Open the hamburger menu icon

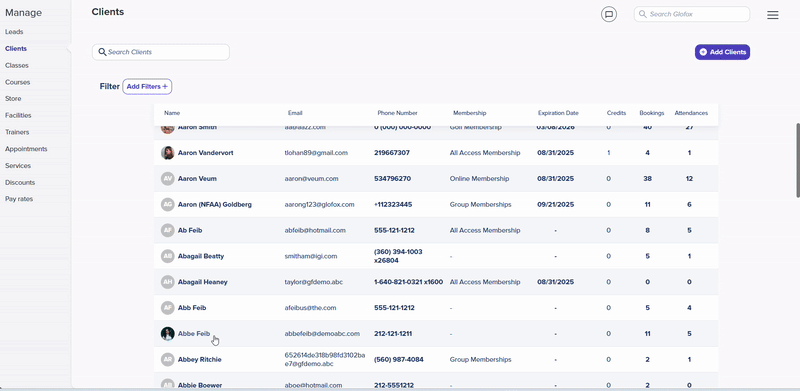772,15
